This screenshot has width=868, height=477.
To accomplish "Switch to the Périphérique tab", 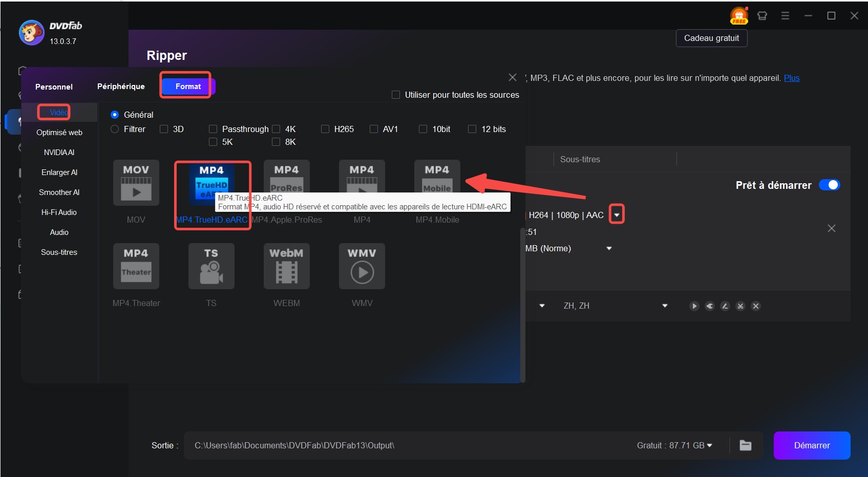I will (121, 86).
